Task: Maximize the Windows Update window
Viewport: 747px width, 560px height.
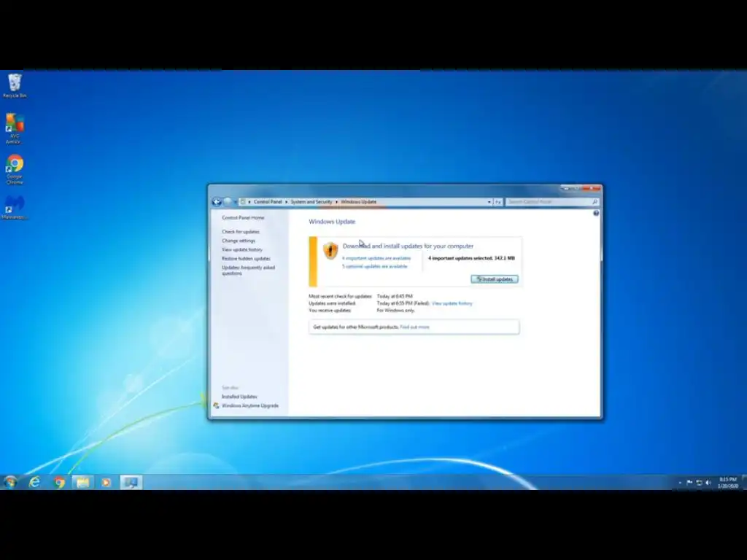Action: [577, 189]
